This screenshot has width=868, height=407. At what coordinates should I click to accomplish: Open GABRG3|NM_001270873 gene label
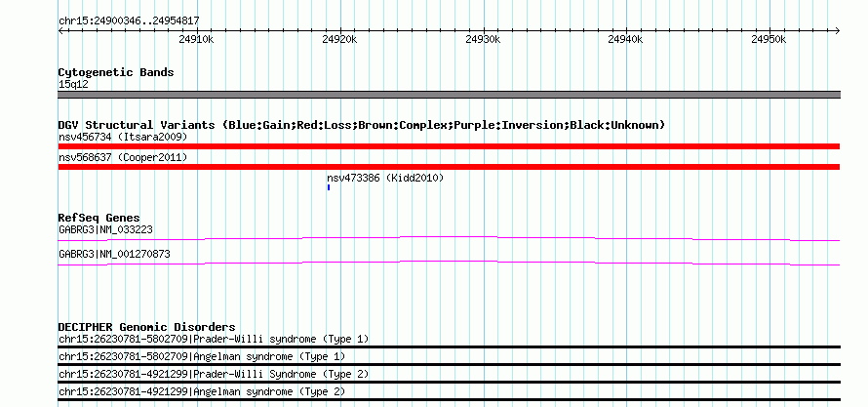point(114,254)
